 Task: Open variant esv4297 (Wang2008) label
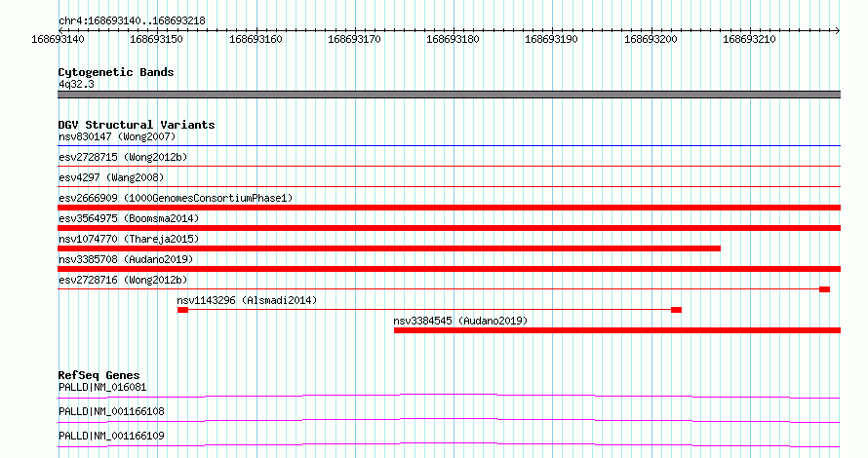[x=111, y=177]
